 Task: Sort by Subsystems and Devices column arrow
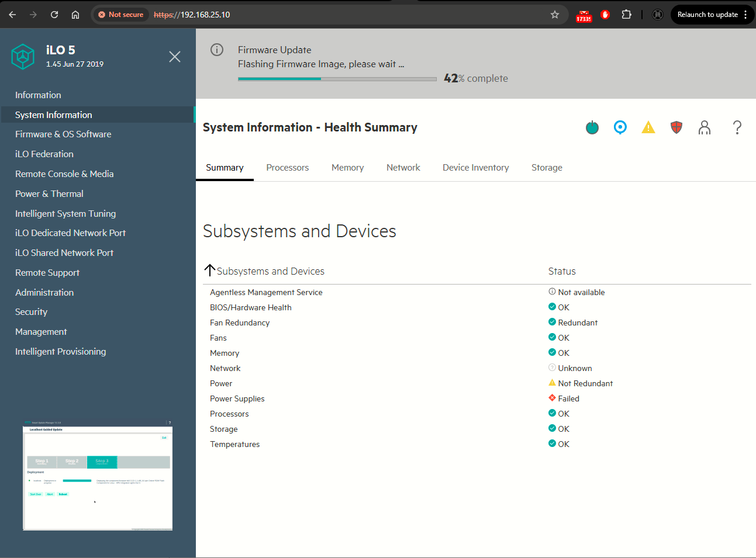210,270
